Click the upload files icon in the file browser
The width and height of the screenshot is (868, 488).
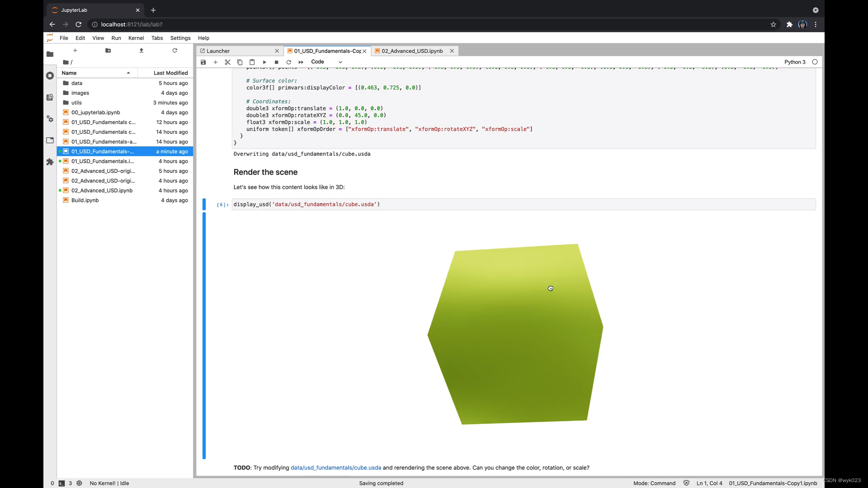pos(142,51)
